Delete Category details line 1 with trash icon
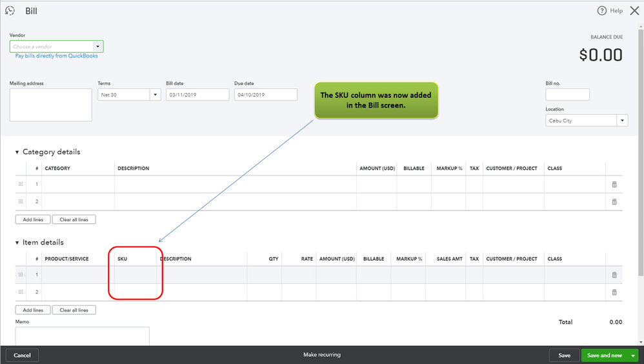The image size is (644, 364). (614, 185)
